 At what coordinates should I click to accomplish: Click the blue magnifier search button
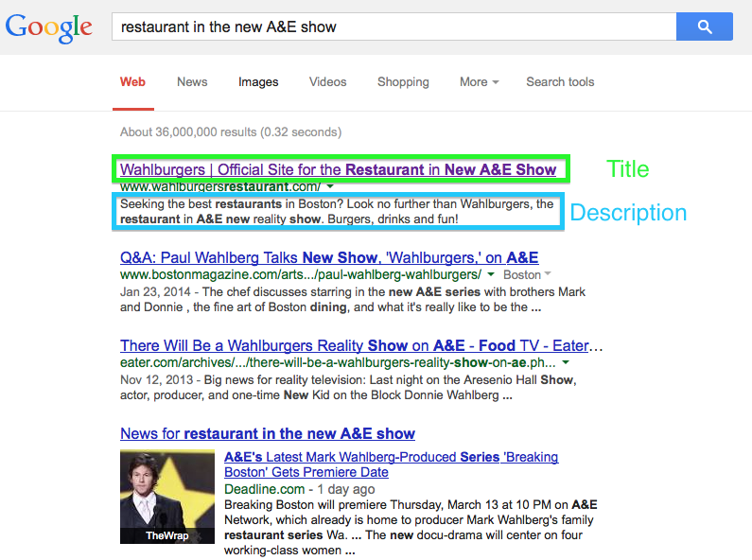coord(704,26)
